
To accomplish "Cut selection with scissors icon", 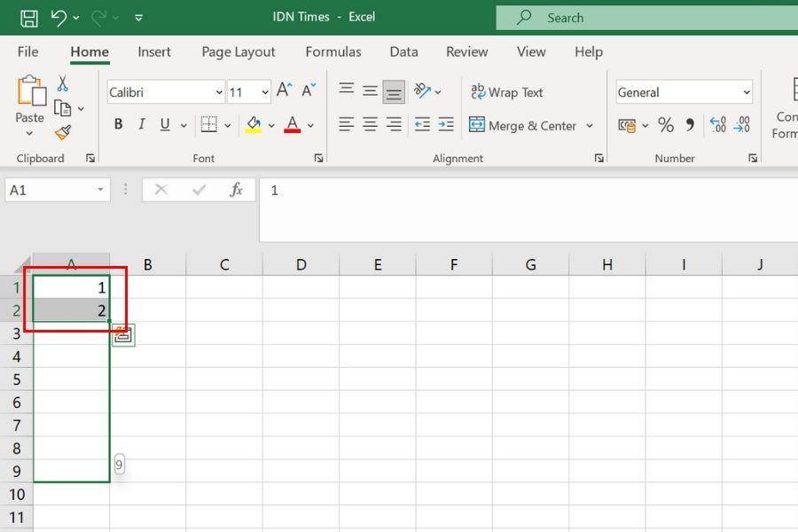I will (x=62, y=83).
